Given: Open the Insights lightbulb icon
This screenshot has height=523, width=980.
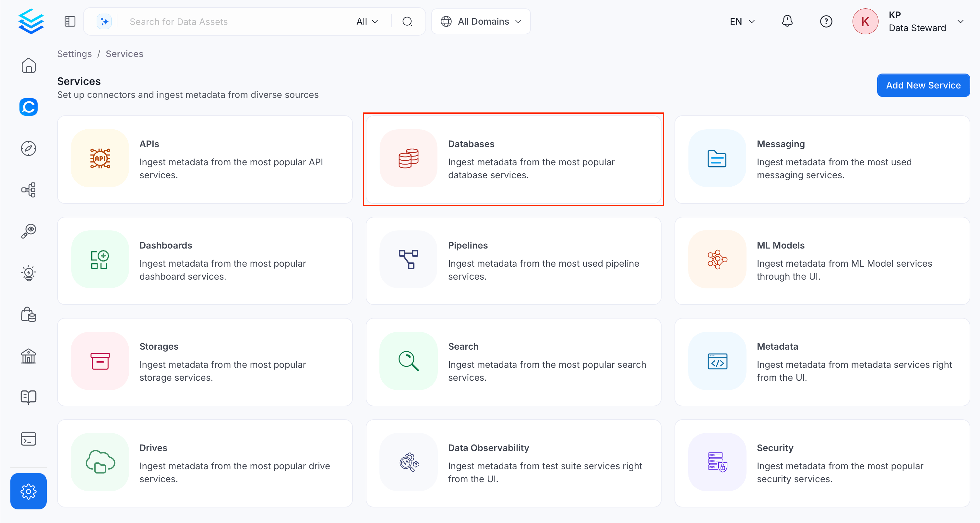Looking at the screenshot, I should (x=29, y=273).
